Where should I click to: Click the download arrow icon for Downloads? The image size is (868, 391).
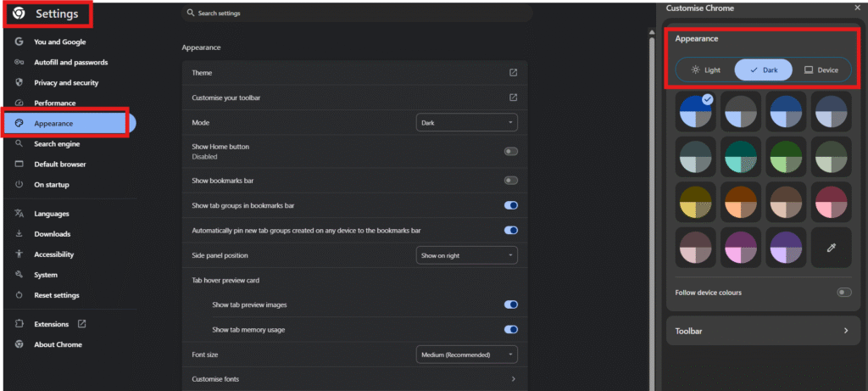[19, 234]
